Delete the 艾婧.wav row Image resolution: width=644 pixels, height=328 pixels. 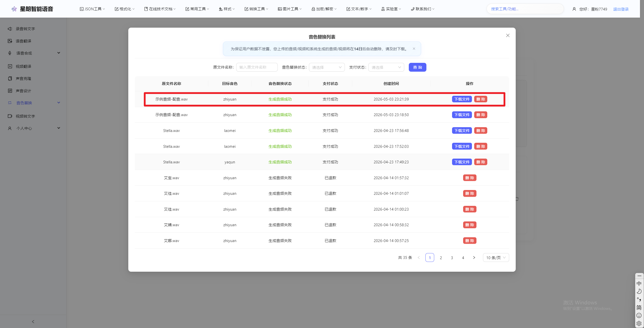pyautogui.click(x=470, y=225)
